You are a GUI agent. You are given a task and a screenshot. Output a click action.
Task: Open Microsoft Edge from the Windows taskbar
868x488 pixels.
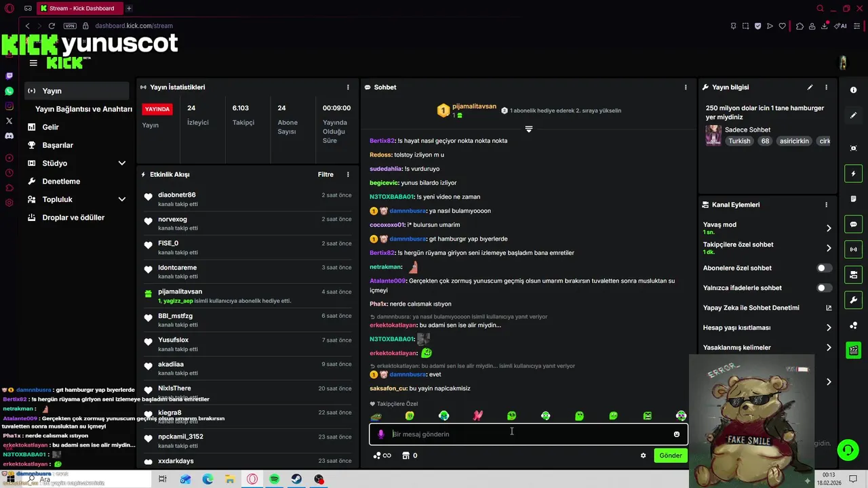[208, 479]
